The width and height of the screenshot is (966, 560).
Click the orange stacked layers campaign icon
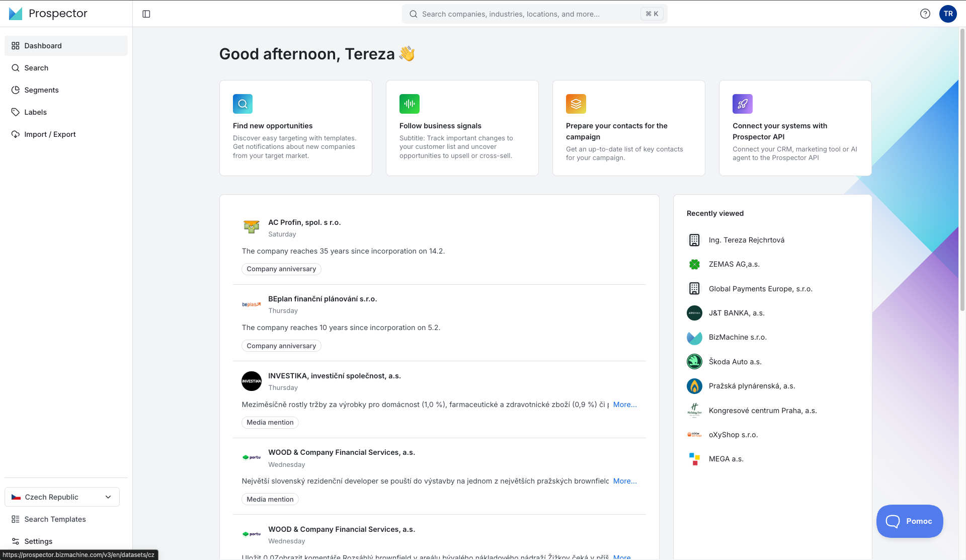[x=576, y=104]
